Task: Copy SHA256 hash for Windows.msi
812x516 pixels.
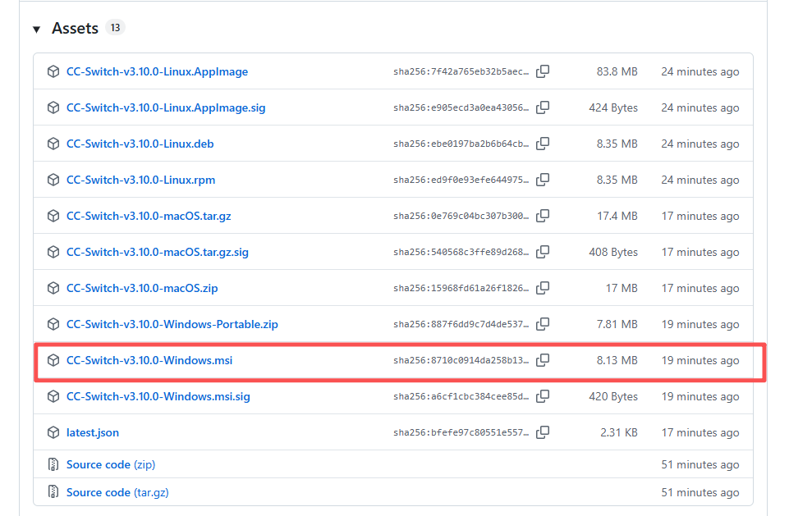Action: (x=543, y=360)
